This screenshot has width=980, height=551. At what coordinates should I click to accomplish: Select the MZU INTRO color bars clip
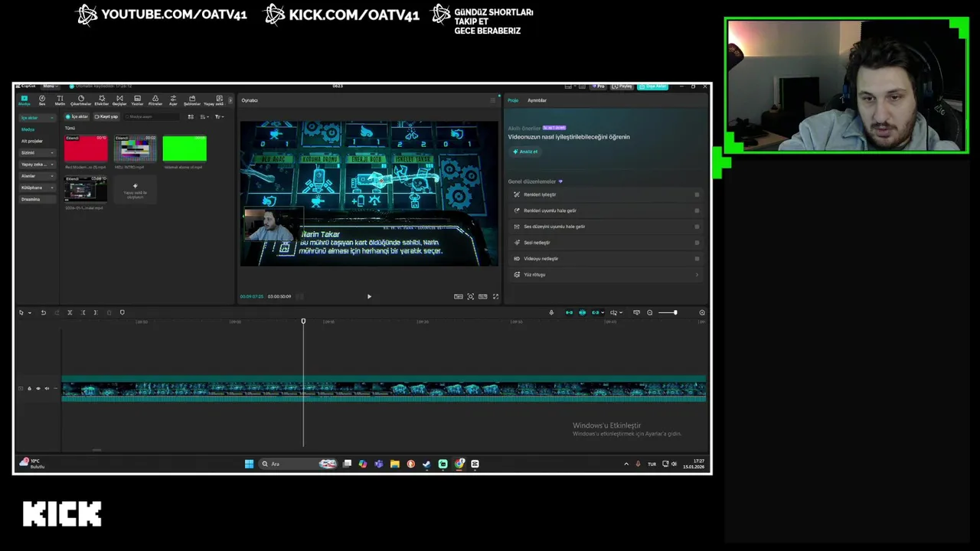point(135,149)
